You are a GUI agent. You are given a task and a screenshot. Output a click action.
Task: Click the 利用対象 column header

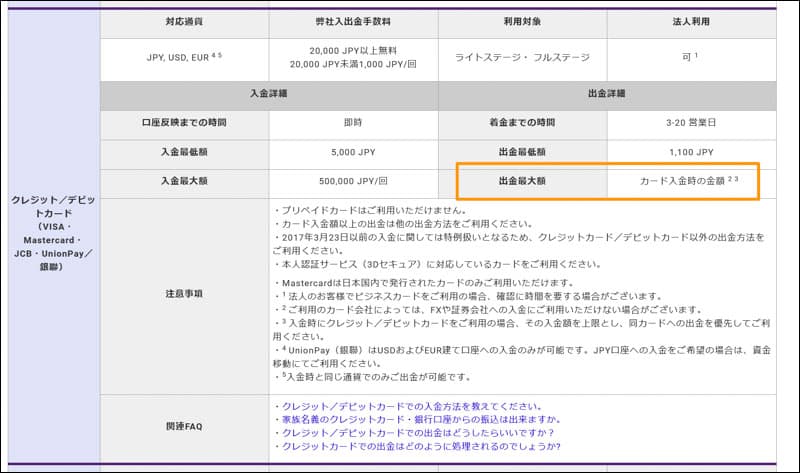pyautogui.click(x=523, y=21)
